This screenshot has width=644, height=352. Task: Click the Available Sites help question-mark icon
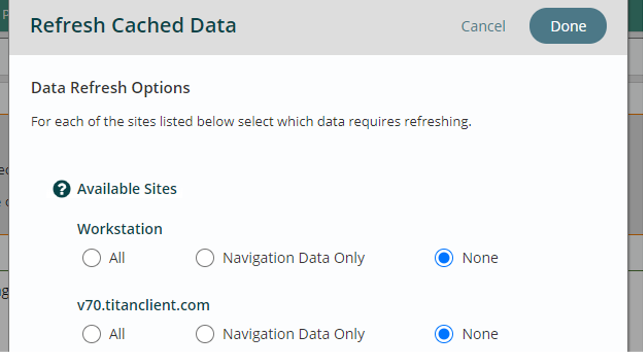pyautogui.click(x=62, y=189)
